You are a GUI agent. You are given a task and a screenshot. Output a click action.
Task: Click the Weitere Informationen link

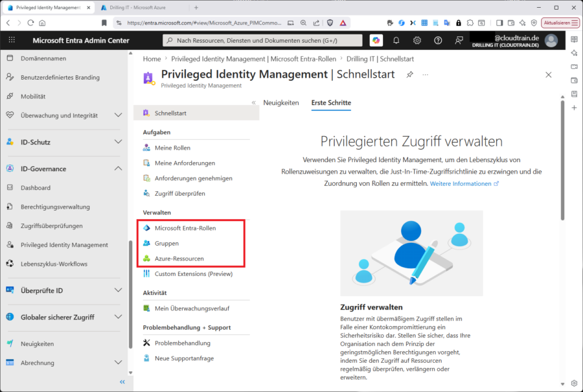(x=464, y=184)
